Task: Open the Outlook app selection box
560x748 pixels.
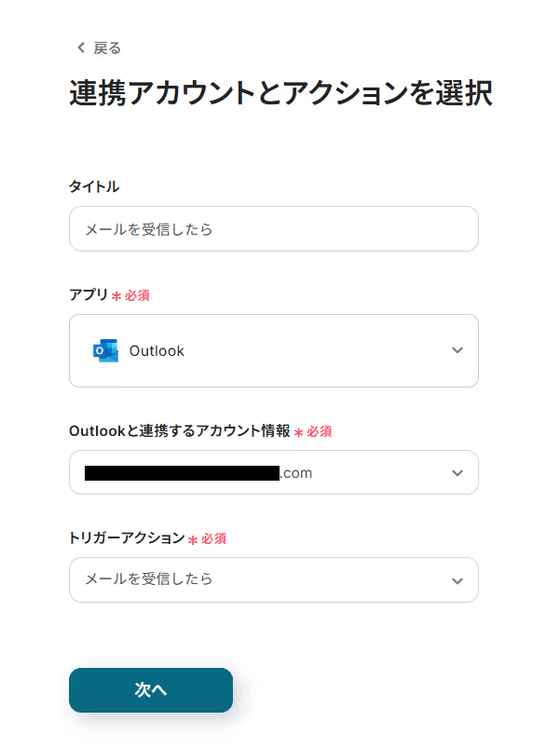Action: 273,350
